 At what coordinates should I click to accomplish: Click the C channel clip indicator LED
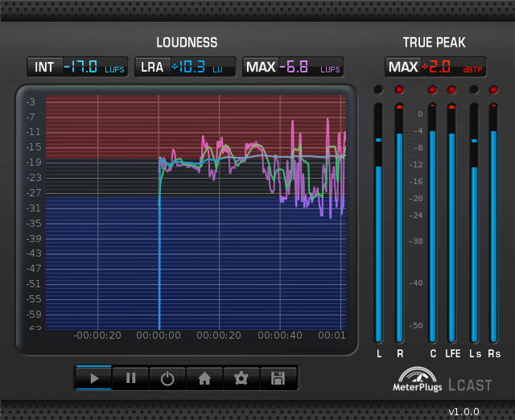(x=432, y=89)
